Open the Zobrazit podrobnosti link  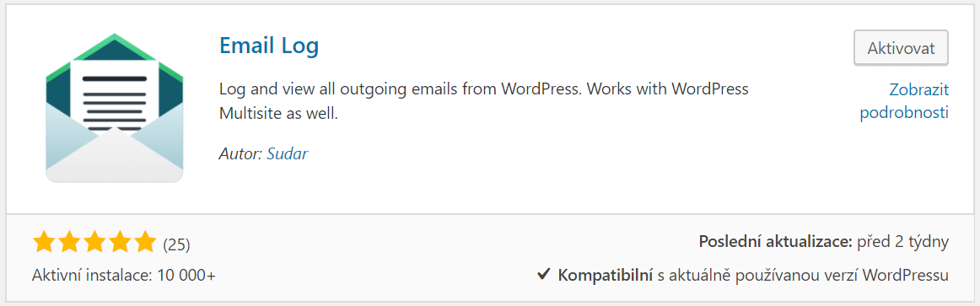904,101
